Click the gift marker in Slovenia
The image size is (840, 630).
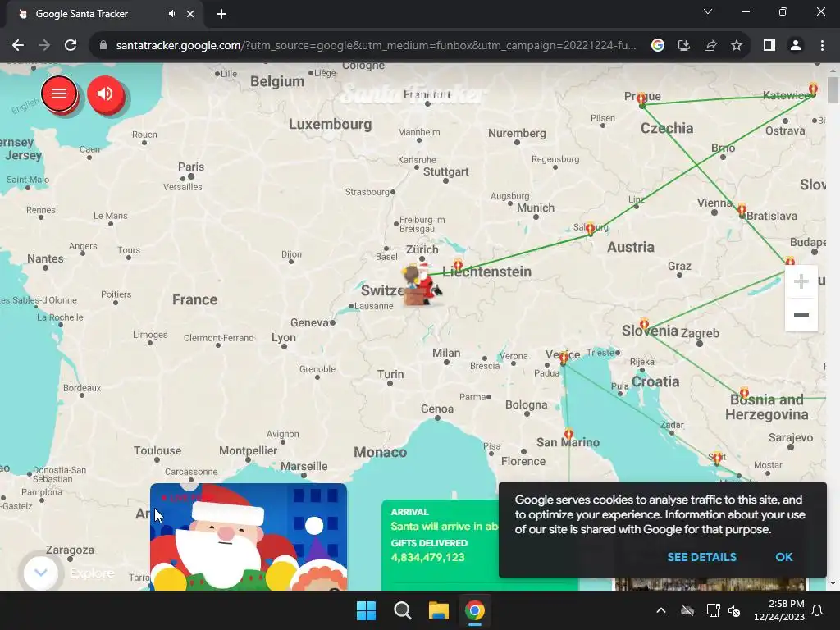(644, 325)
